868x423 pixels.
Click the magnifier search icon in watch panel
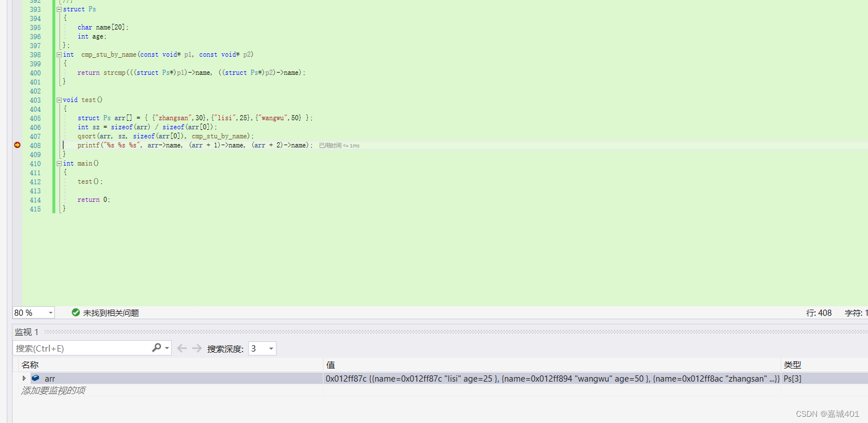(156, 348)
